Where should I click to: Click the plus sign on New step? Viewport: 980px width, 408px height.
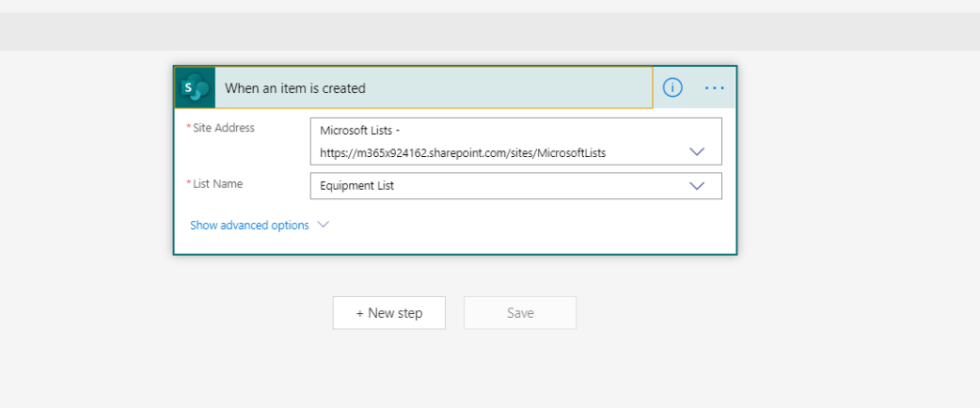360,313
